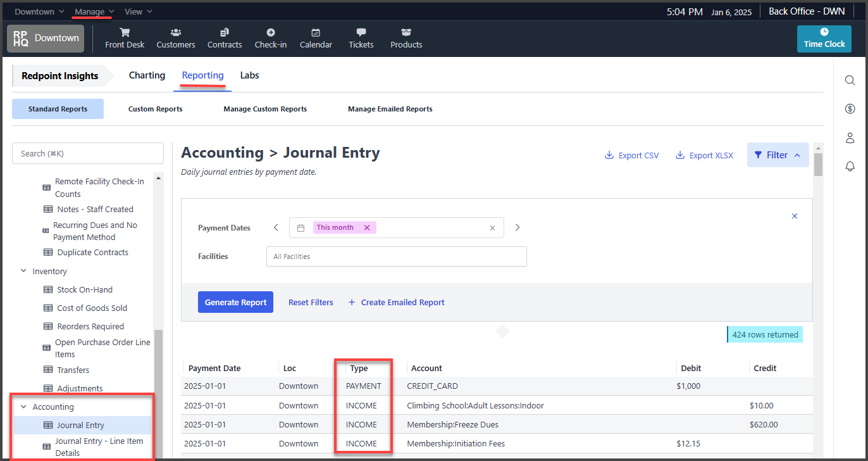
Task: Select Journal Entry report in sidebar
Action: (x=81, y=425)
